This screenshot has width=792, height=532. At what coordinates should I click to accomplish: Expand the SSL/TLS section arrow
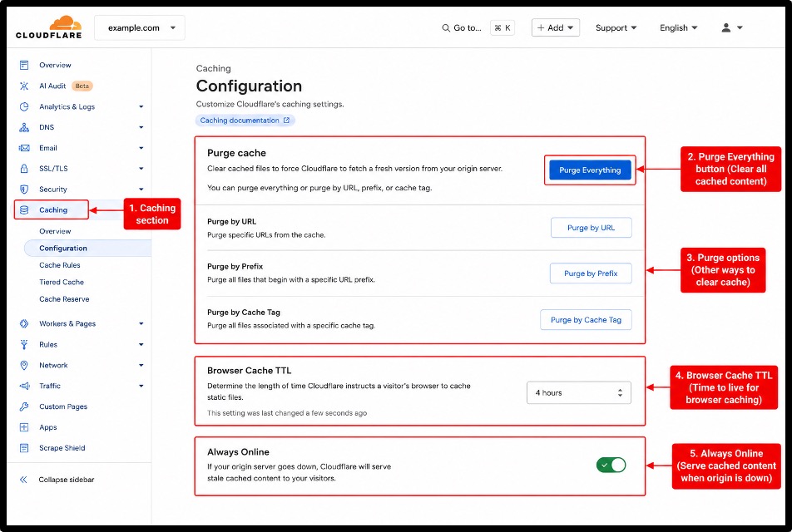pos(141,169)
